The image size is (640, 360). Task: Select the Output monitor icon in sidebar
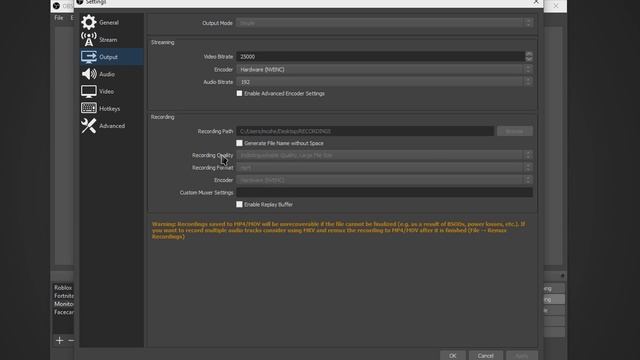click(89, 57)
